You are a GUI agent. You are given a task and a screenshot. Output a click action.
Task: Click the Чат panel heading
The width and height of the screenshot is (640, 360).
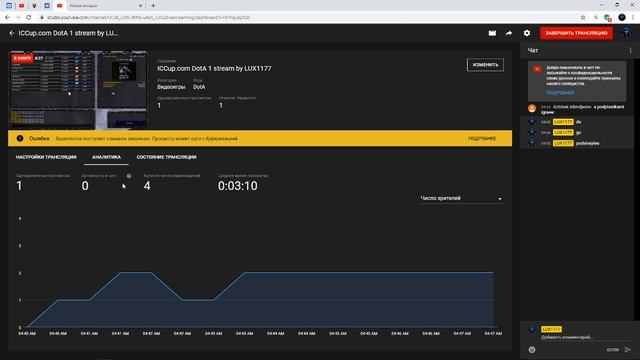[x=533, y=50]
